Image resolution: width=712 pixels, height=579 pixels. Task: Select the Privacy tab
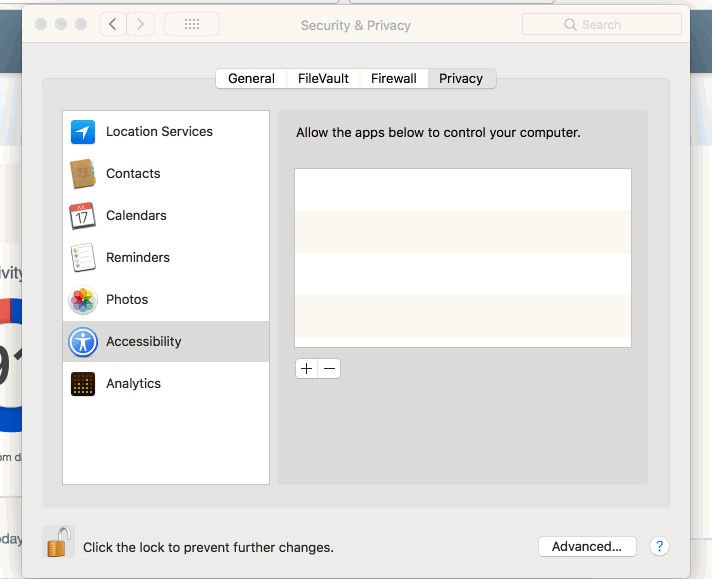(x=461, y=79)
